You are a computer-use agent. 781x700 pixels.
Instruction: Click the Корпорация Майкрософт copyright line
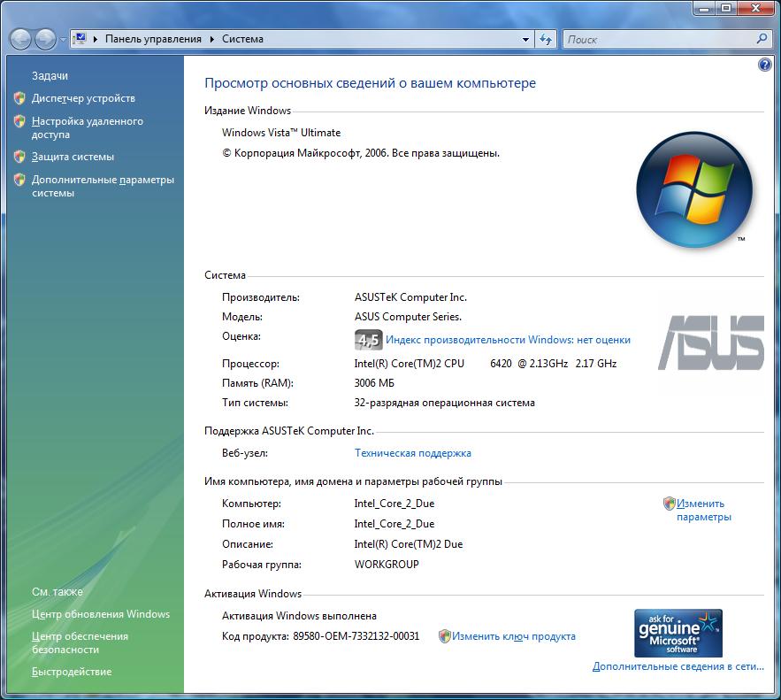pos(361,153)
